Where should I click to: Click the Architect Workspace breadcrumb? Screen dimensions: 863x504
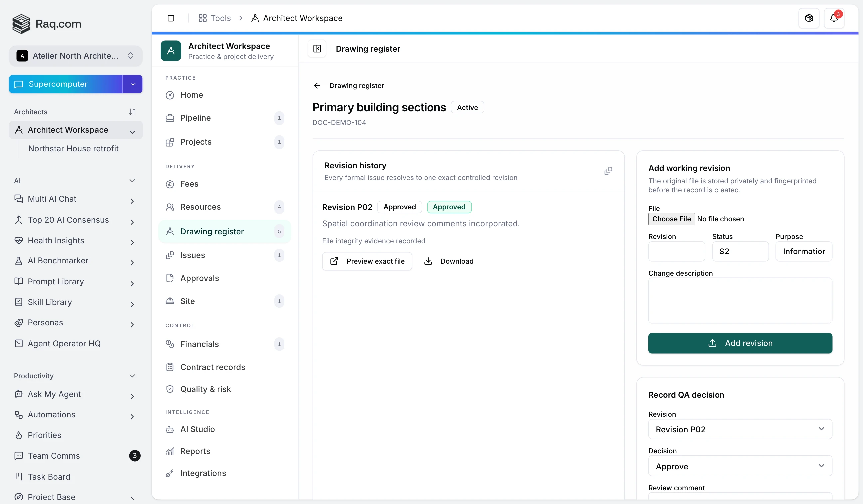click(x=297, y=18)
